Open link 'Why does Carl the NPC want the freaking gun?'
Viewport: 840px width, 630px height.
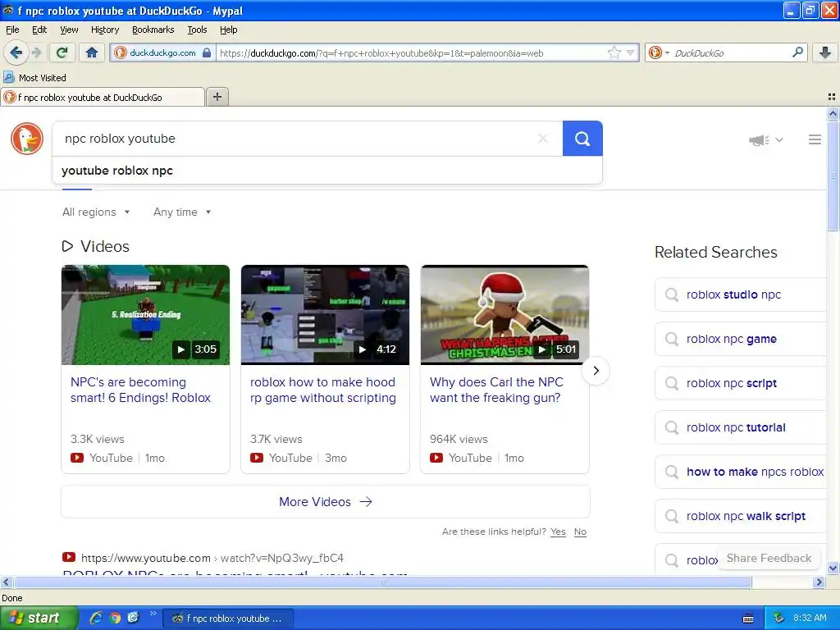pyautogui.click(x=496, y=390)
